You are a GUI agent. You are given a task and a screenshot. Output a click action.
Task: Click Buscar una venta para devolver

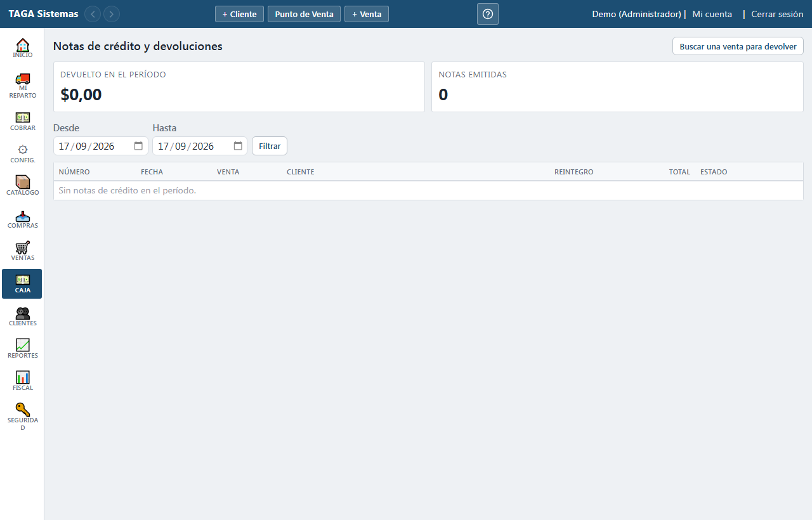click(738, 46)
